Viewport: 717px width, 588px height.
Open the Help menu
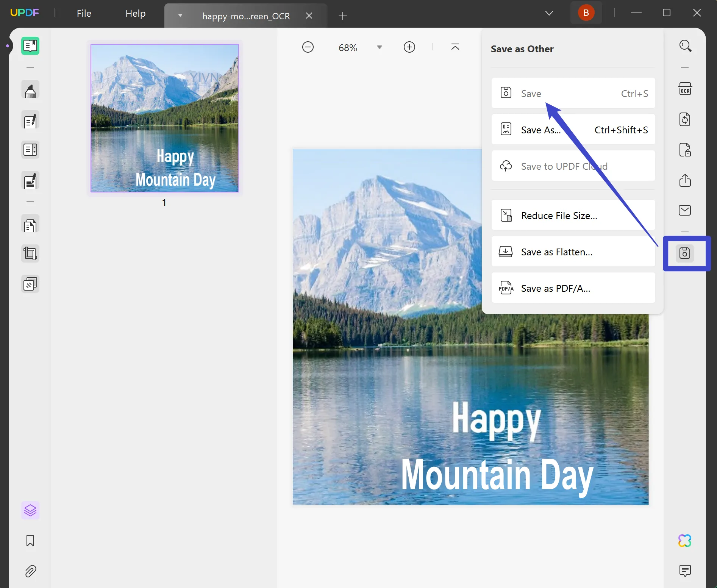click(136, 13)
